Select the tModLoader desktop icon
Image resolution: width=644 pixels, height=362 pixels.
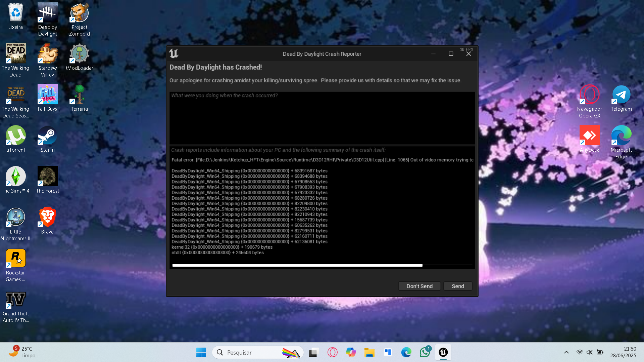80,57
